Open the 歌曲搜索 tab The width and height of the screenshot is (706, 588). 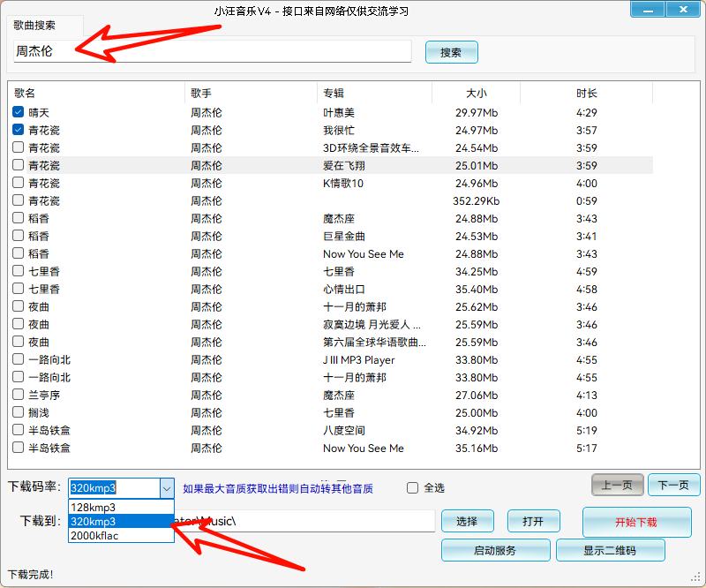[x=34, y=26]
